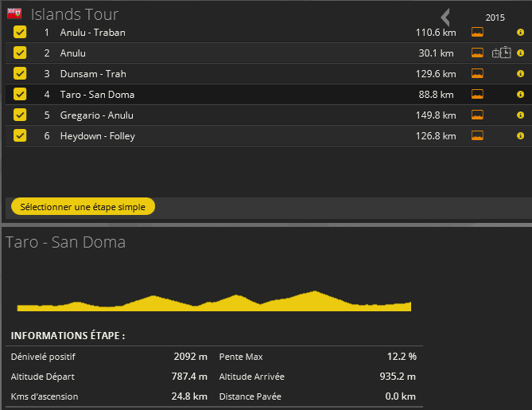532x410 pixels.
Task: Click the Islands Tour flag icon
Action: coord(14,14)
